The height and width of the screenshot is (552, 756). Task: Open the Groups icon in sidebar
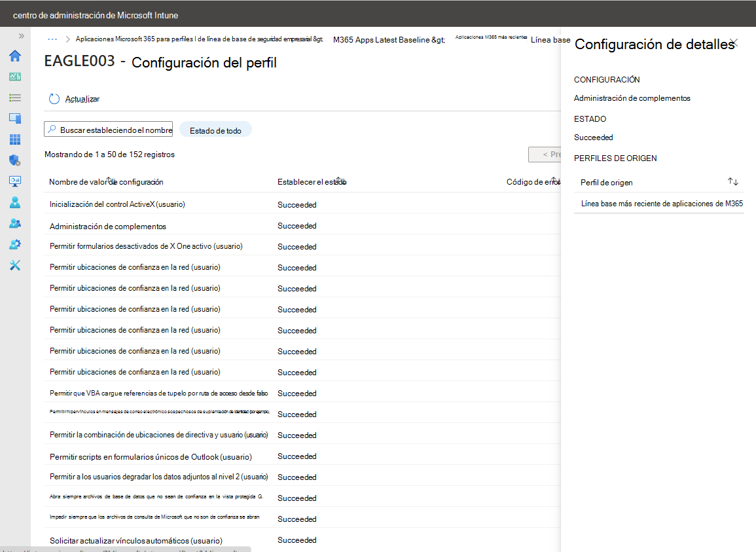[x=15, y=223]
